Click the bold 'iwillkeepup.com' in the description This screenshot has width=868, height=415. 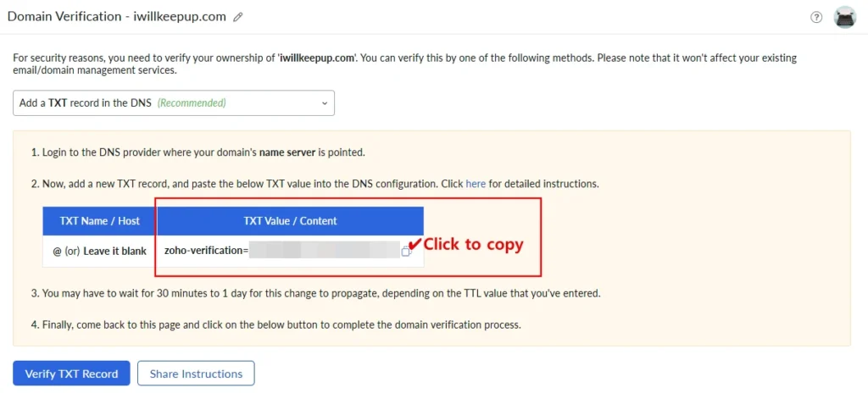(x=317, y=58)
